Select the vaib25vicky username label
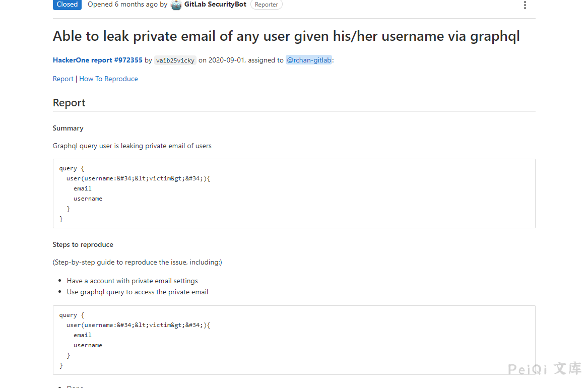This screenshot has height=388, width=588. click(175, 60)
